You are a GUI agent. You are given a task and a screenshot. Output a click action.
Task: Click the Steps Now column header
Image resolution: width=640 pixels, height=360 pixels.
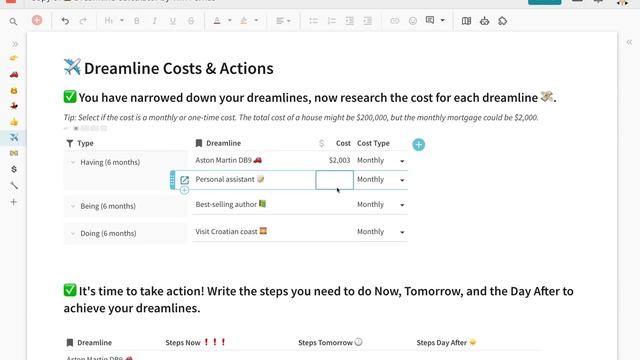pyautogui.click(x=196, y=342)
